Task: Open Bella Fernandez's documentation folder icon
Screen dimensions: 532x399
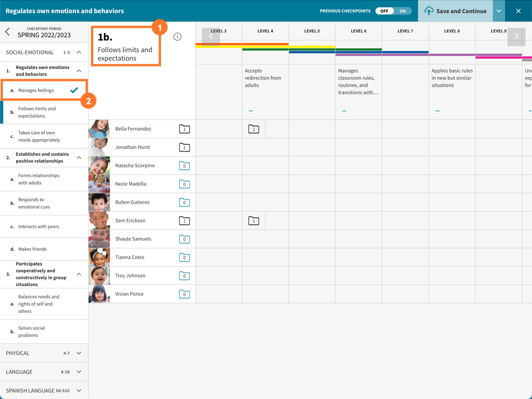Action: [x=184, y=129]
